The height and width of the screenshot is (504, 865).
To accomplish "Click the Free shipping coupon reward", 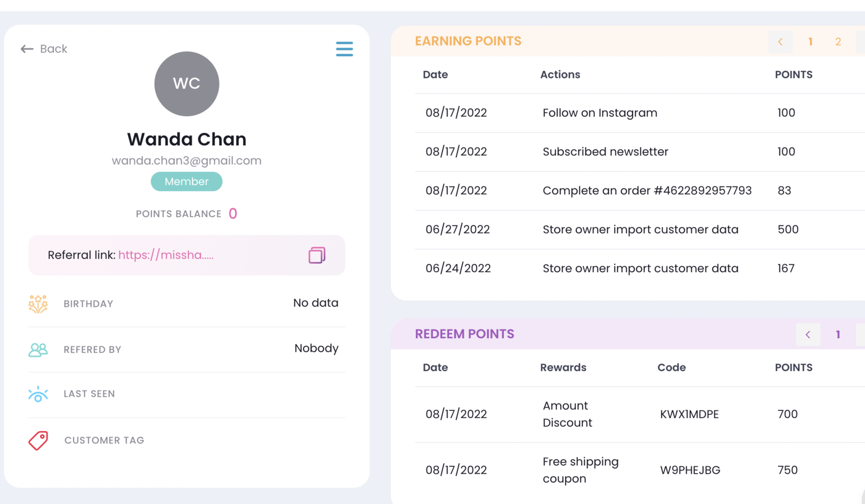I will click(x=580, y=470).
